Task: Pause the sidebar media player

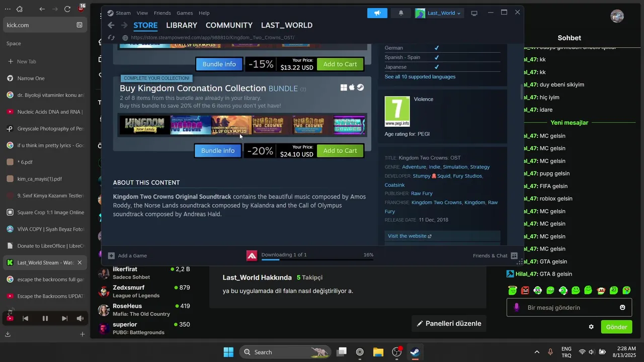Action: (x=45, y=318)
